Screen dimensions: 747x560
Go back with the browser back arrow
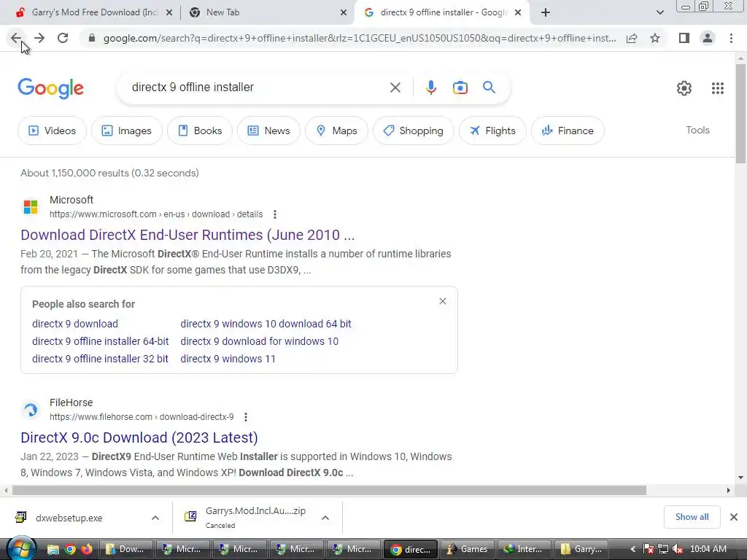pos(16,38)
